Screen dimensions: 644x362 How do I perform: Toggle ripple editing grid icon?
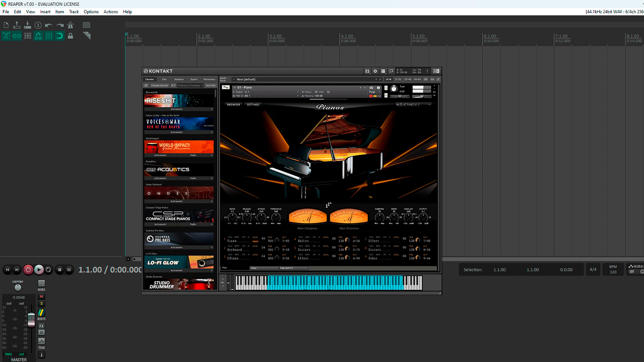[x=27, y=36]
